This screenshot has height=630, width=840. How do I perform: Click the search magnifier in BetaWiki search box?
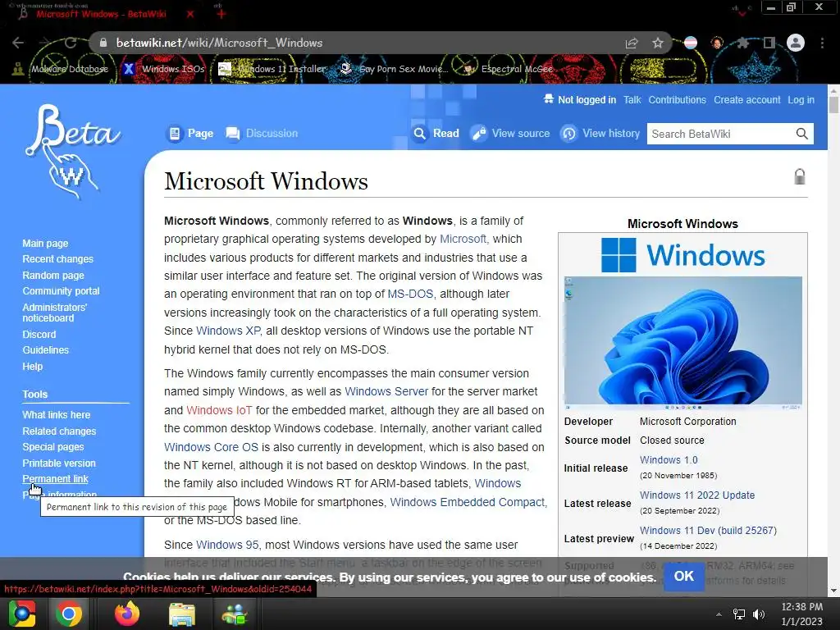coord(801,134)
